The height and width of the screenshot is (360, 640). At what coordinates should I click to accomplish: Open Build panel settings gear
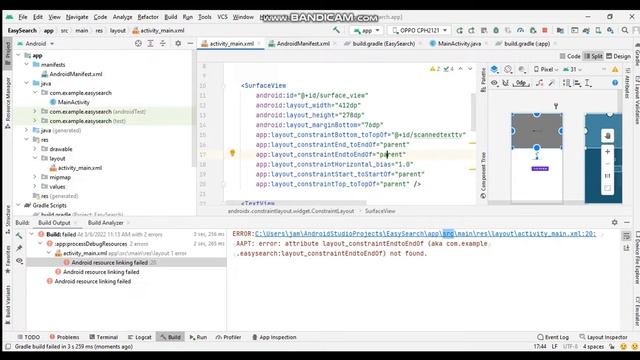point(614,222)
